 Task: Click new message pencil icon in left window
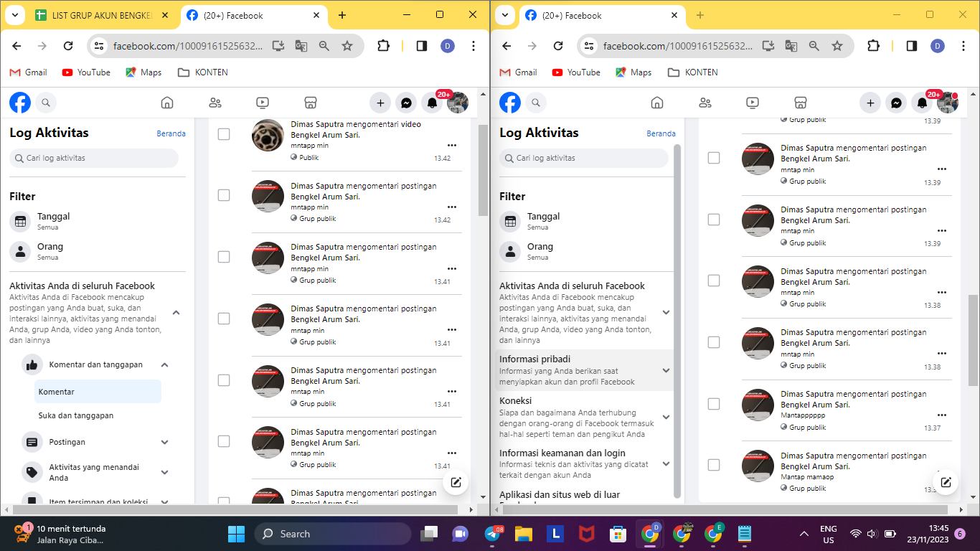coord(456,482)
